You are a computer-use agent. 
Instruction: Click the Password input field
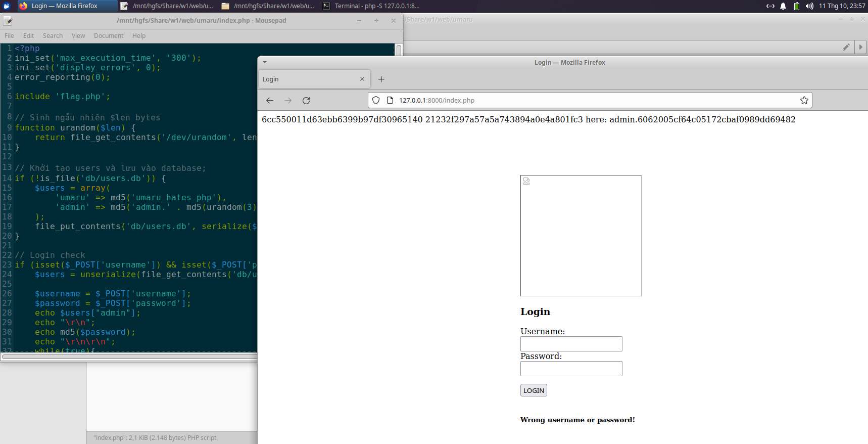tap(571, 369)
